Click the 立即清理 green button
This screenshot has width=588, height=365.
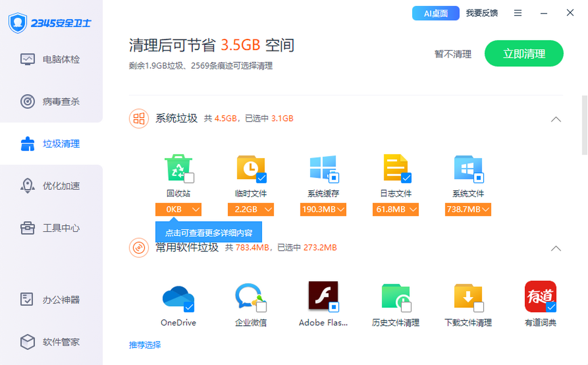pyautogui.click(x=524, y=53)
